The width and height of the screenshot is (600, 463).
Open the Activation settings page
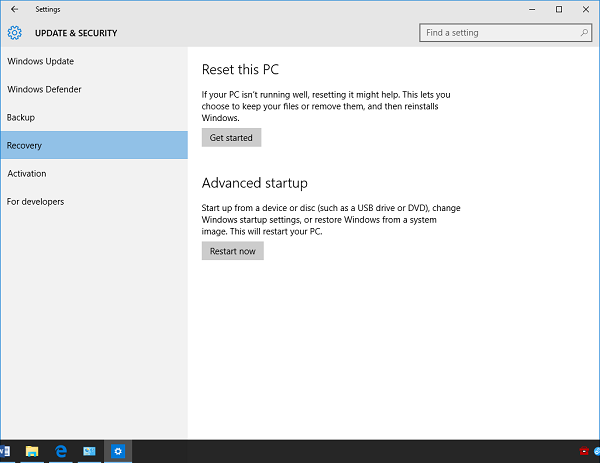[94, 174]
